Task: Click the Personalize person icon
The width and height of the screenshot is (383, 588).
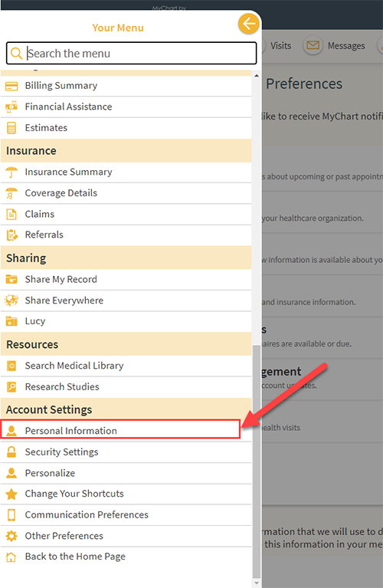Action: pos(11,473)
